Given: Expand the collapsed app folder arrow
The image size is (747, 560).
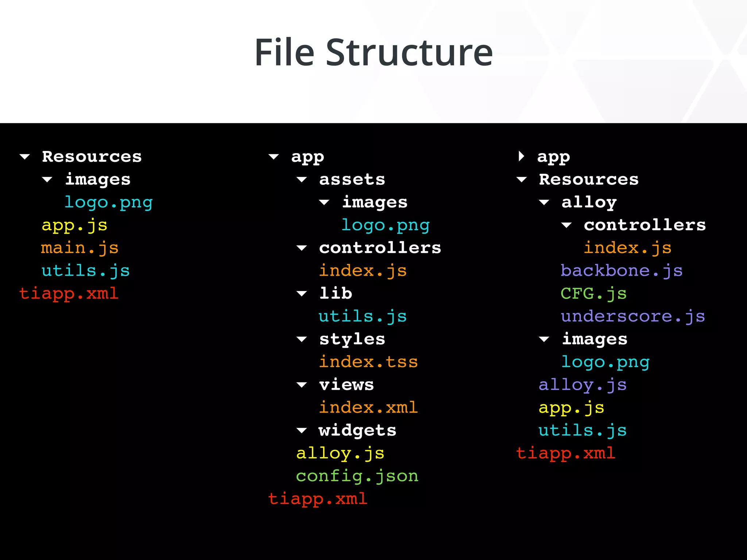Looking at the screenshot, I should click(x=521, y=156).
